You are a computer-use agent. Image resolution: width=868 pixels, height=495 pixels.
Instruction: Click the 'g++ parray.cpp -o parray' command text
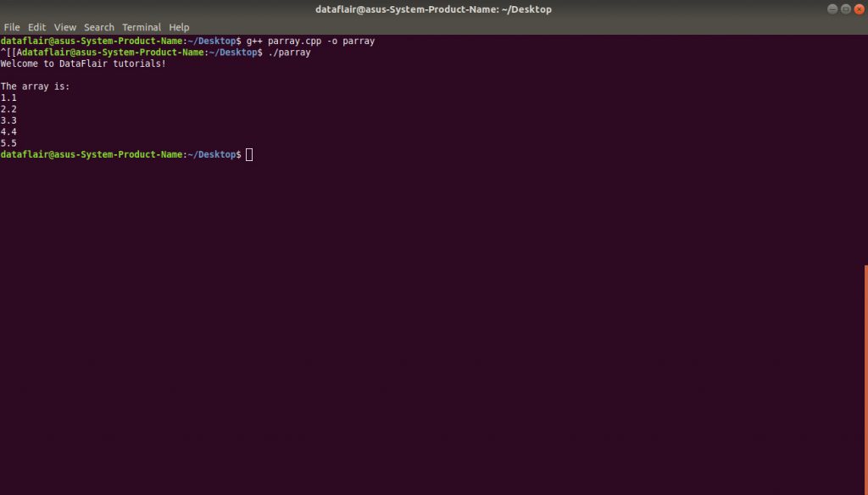coord(310,41)
